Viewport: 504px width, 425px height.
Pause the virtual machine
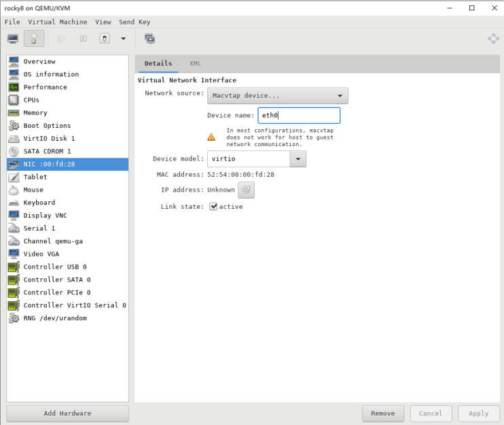click(84, 39)
